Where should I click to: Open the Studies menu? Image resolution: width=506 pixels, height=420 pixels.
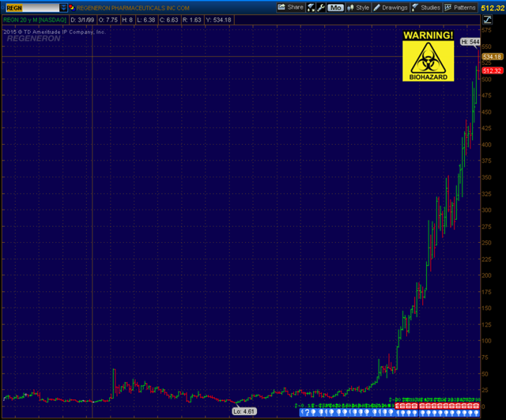426,8
